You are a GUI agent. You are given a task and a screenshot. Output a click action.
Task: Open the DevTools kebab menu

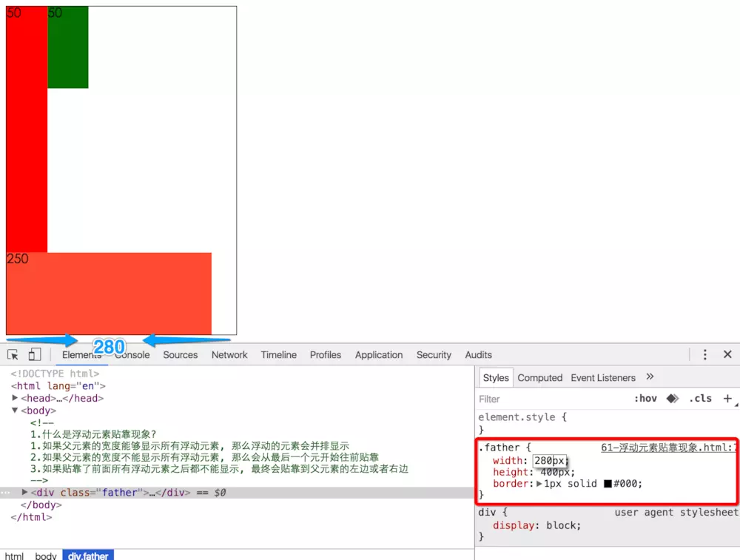pos(705,355)
